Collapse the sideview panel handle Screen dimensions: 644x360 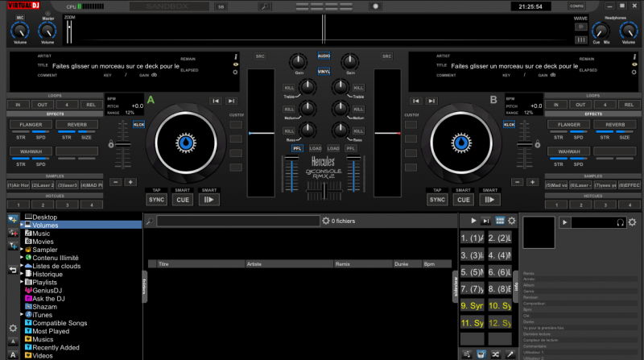click(x=455, y=287)
